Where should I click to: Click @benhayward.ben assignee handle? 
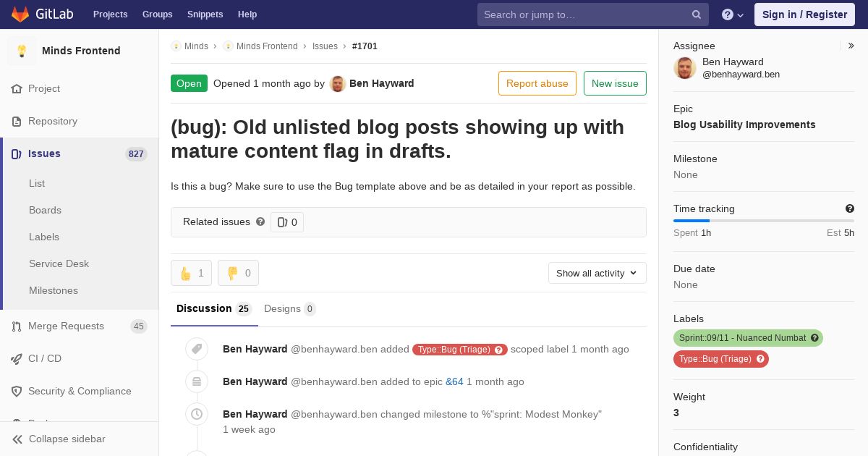(x=741, y=74)
